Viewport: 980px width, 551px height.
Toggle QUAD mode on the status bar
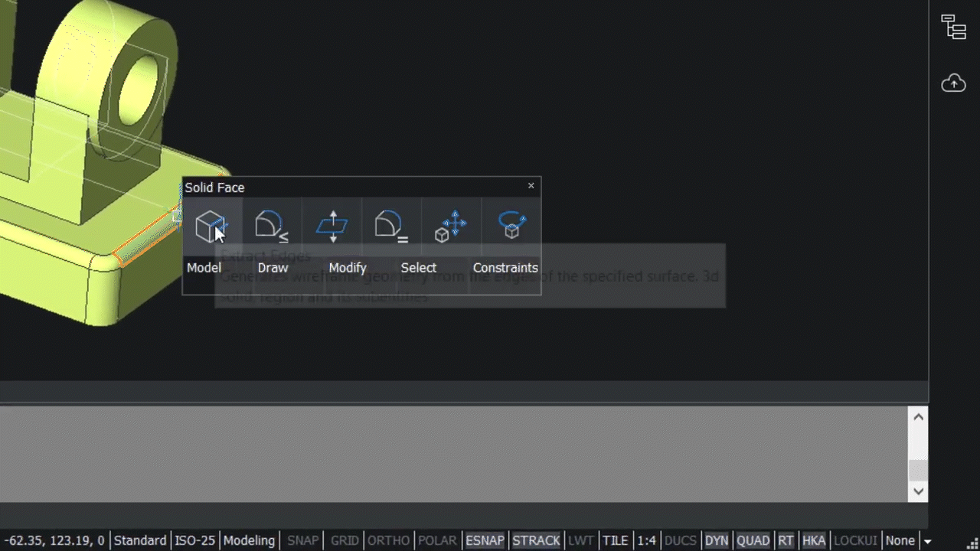click(x=753, y=540)
